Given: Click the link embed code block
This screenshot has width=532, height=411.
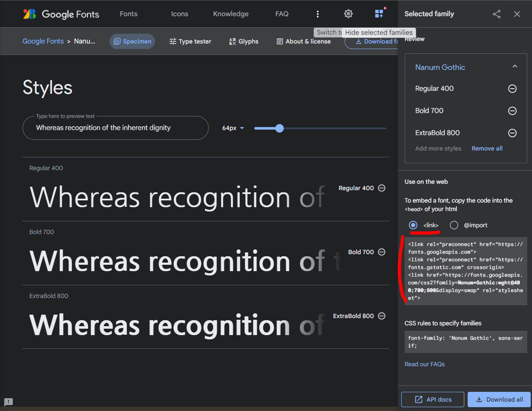Looking at the screenshot, I should click(x=466, y=271).
